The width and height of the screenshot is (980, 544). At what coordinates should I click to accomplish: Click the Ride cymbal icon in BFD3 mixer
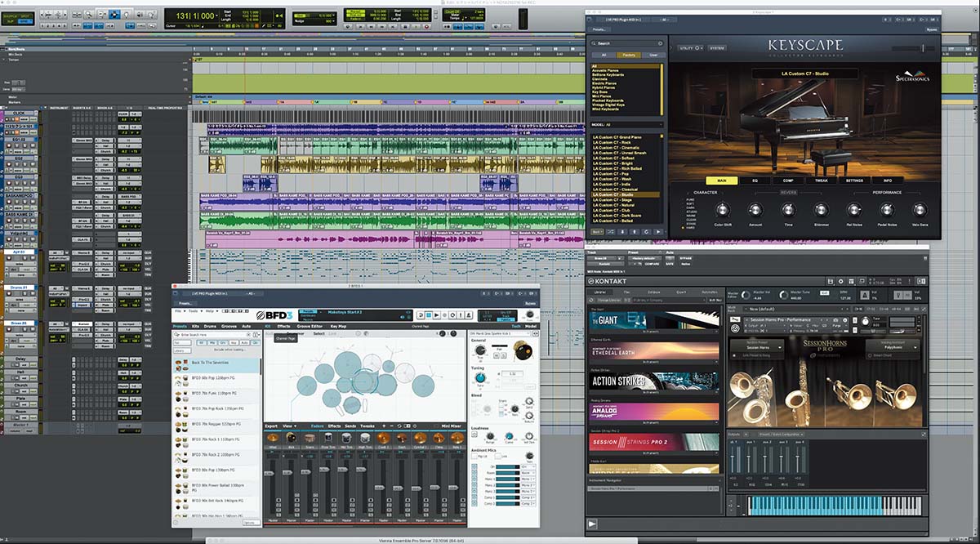point(457,438)
